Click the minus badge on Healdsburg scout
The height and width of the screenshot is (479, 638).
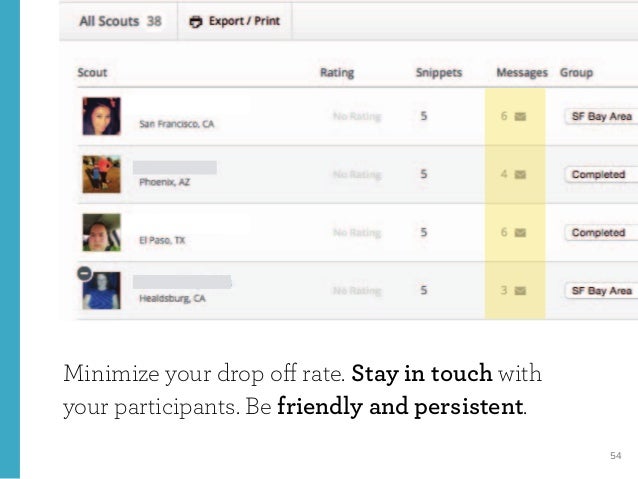(x=85, y=273)
